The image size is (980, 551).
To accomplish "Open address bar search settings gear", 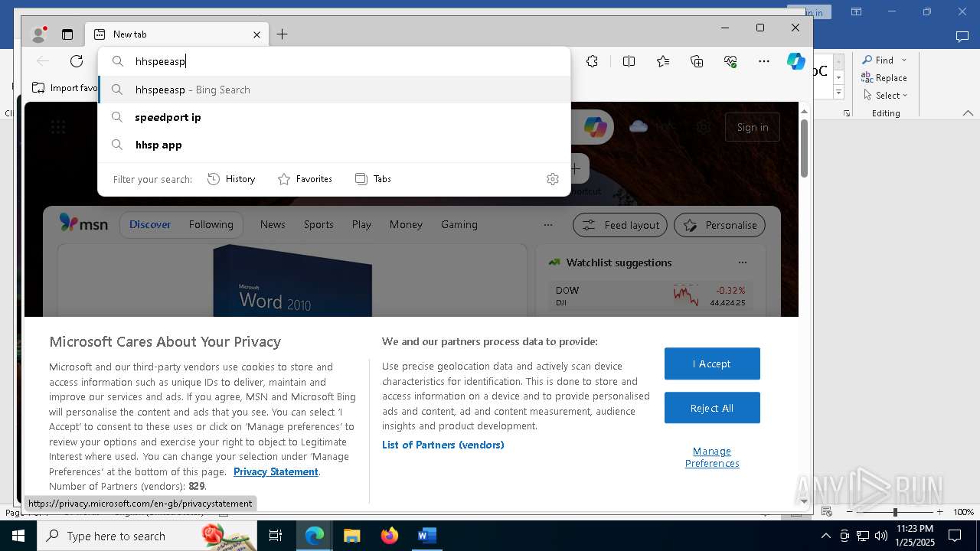I will coord(553,179).
